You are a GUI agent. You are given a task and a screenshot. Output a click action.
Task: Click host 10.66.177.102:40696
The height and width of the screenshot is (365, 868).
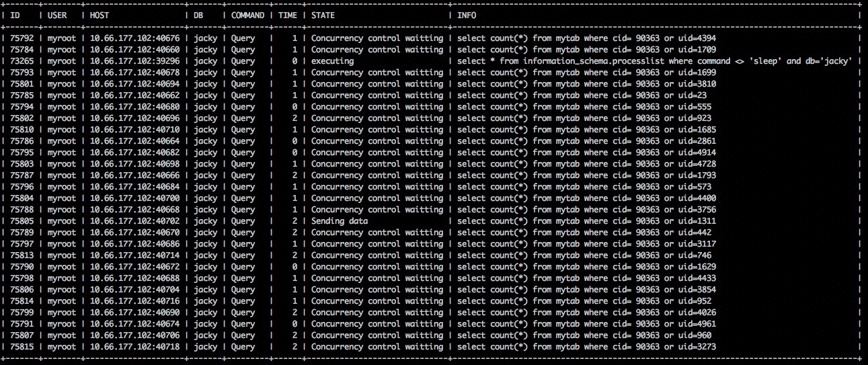coord(135,118)
